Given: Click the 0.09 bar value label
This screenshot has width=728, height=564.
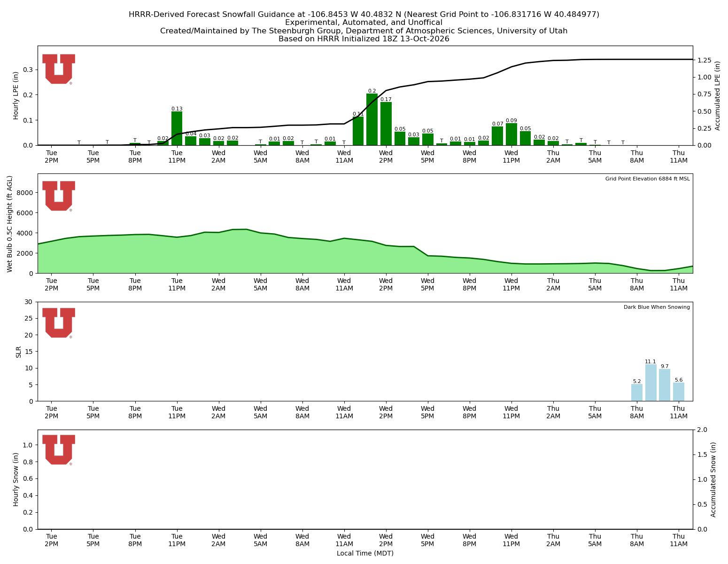Looking at the screenshot, I should [511, 120].
